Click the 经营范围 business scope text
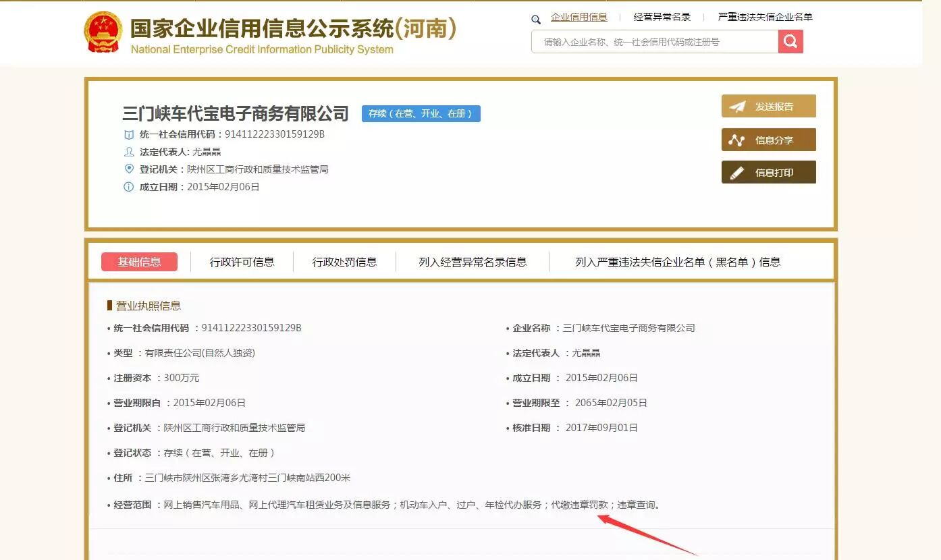This screenshot has width=941, height=560. click(412, 505)
